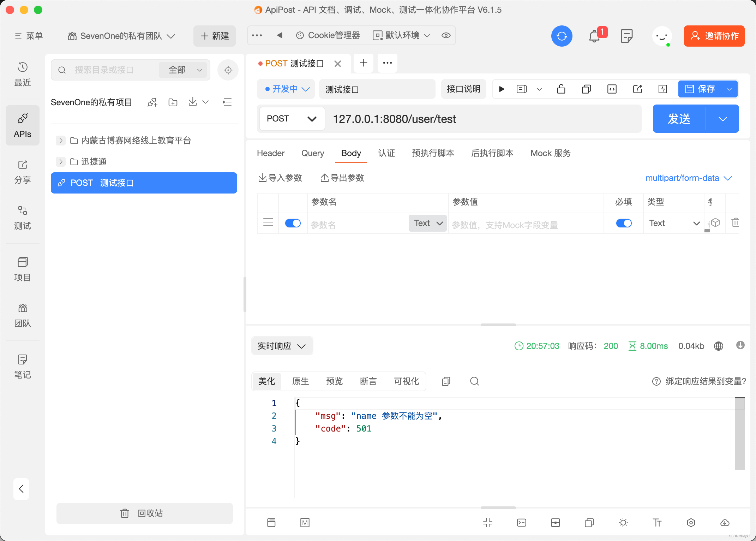Image resolution: width=756 pixels, height=541 pixels.
Task: Delete the parameter row with trash icon
Action: (x=735, y=223)
